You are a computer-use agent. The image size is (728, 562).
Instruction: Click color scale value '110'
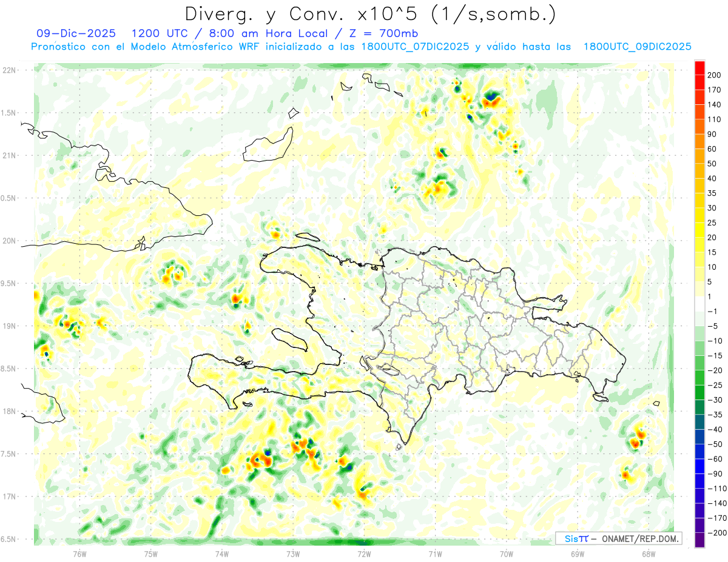click(x=715, y=120)
